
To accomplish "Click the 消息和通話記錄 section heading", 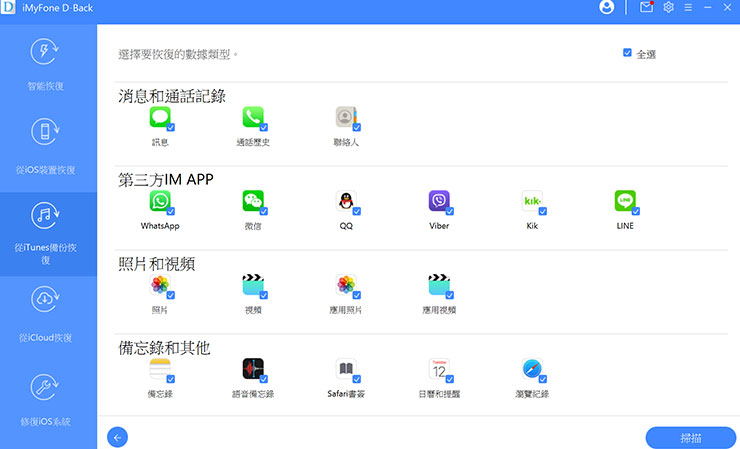I will 172,96.
